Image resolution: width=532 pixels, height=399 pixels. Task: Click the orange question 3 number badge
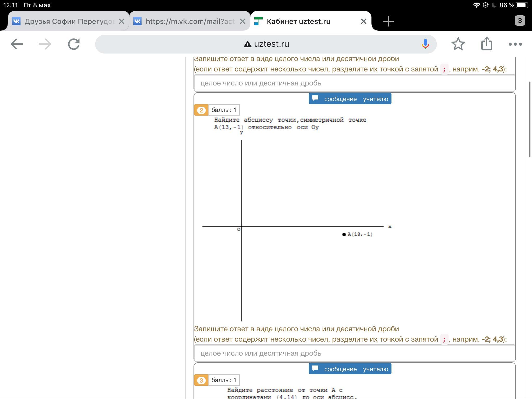201,380
